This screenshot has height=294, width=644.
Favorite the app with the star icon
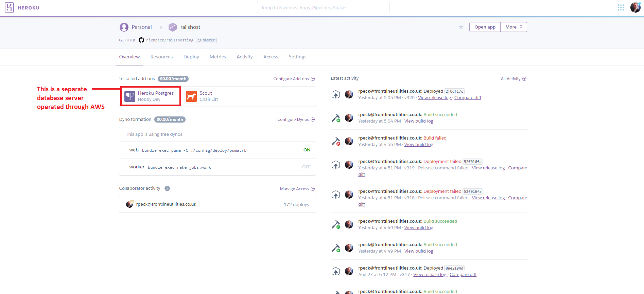(461, 27)
